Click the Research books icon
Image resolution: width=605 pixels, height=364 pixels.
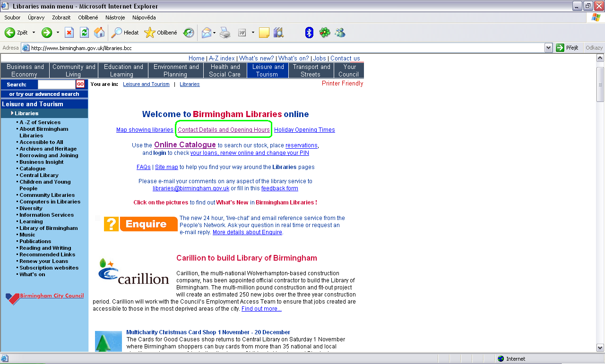click(x=279, y=33)
